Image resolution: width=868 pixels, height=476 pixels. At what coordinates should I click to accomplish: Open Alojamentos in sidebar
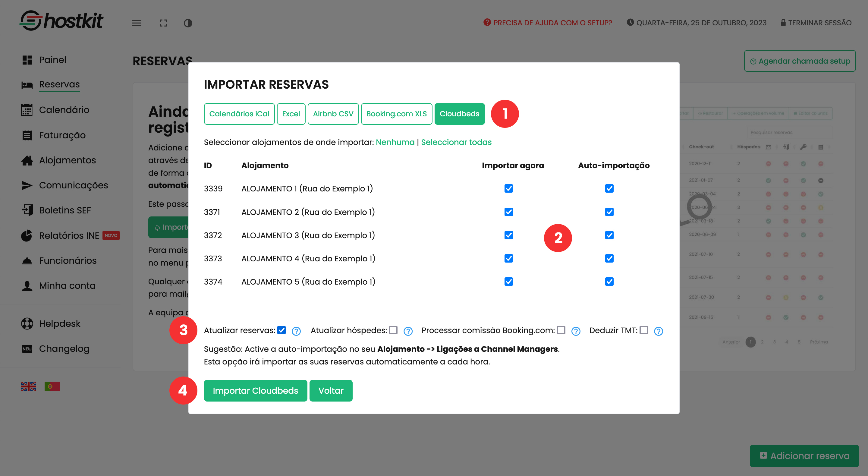[68, 160]
